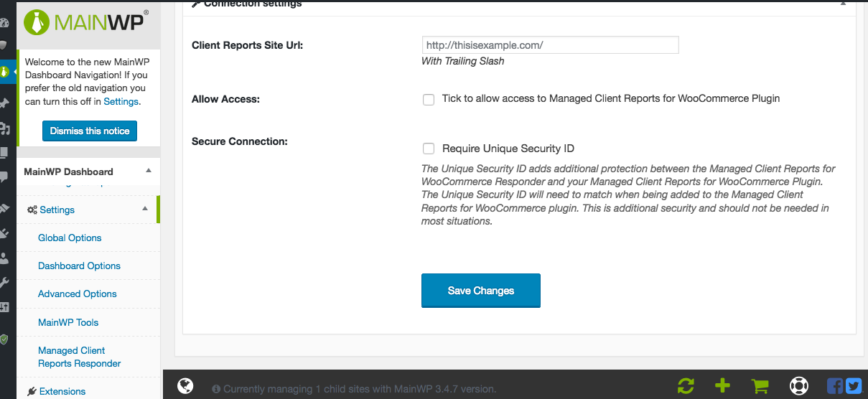868x399 pixels.
Task: Open the shopping cart extensions icon
Action: tap(760, 386)
